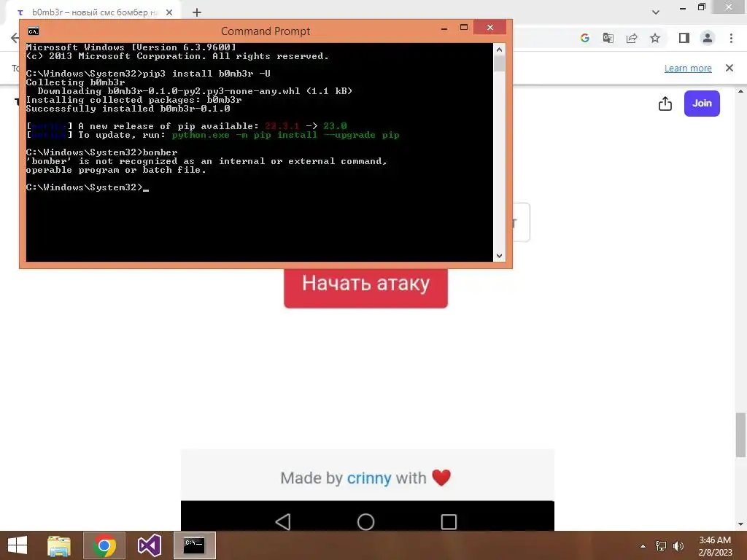Tap the Android home circle

pyautogui.click(x=366, y=522)
